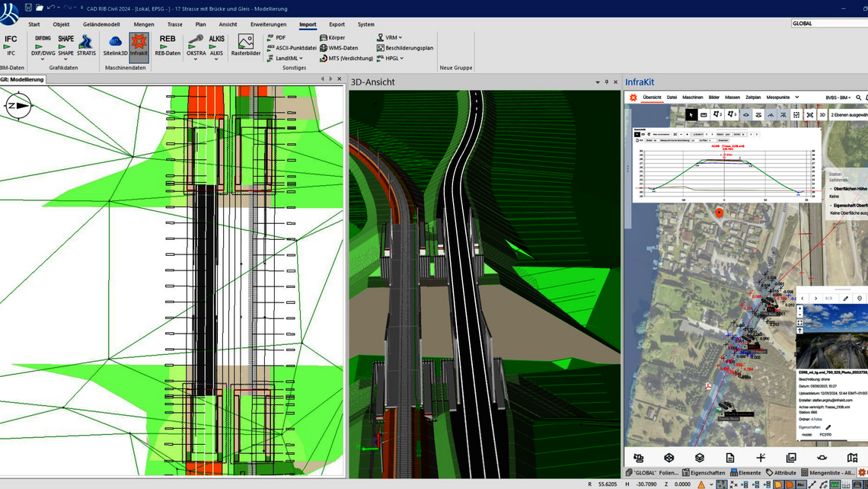Open the Export ribbon tab

pos(337,24)
